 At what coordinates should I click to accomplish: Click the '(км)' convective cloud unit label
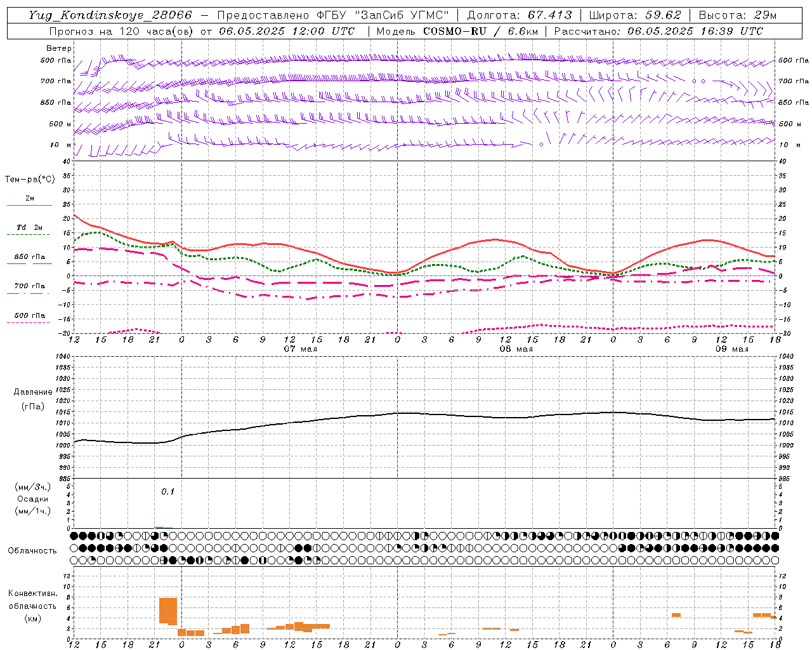(33, 618)
